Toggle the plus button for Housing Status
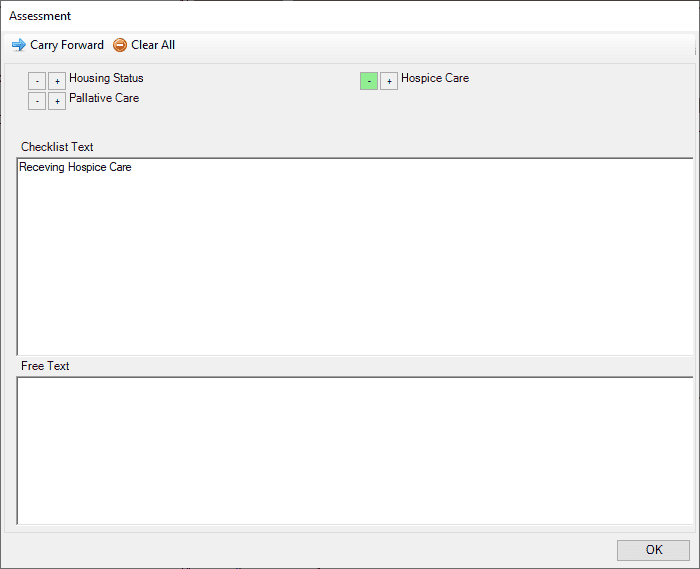The image size is (700, 569). [x=57, y=81]
